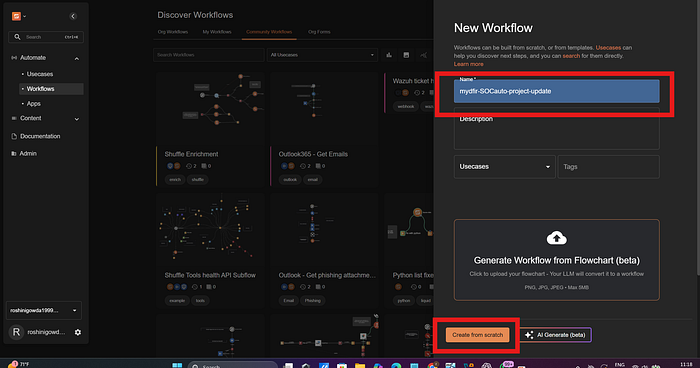Open the Shuffle Enrichment workflow preview

tap(210, 109)
